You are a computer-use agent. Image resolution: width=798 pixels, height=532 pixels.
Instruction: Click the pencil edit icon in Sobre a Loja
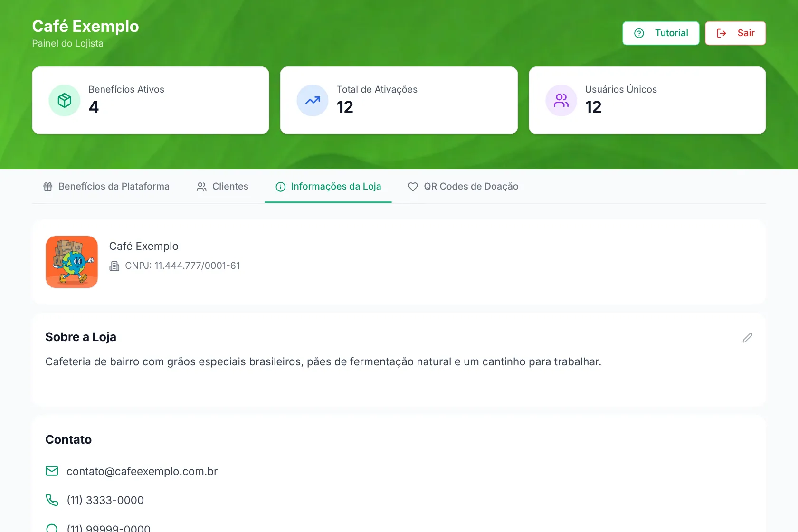click(x=747, y=338)
